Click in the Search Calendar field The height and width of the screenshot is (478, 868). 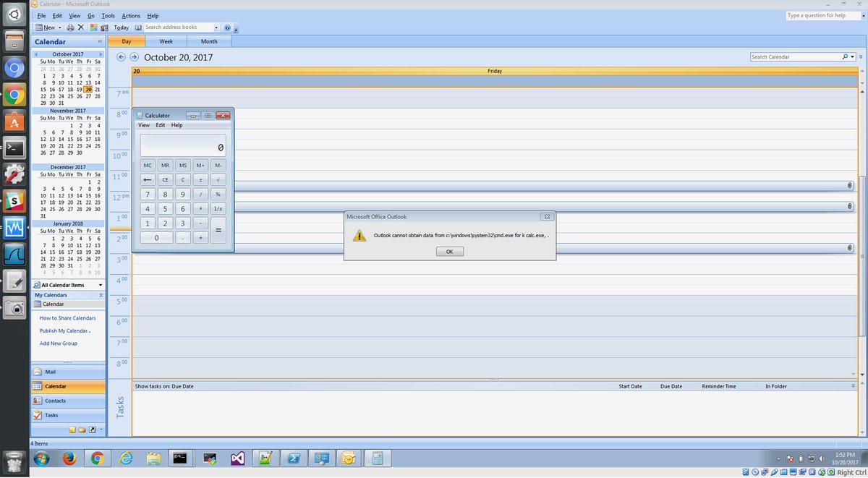(795, 56)
